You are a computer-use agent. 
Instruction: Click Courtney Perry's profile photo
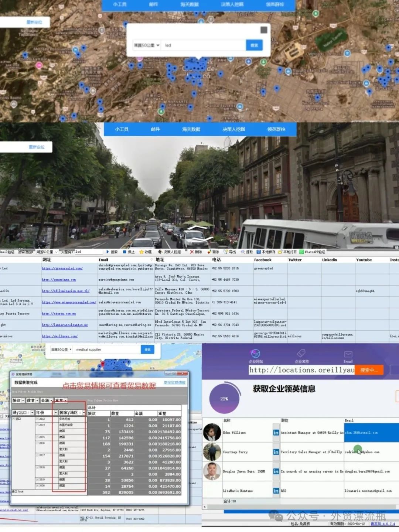point(212,452)
